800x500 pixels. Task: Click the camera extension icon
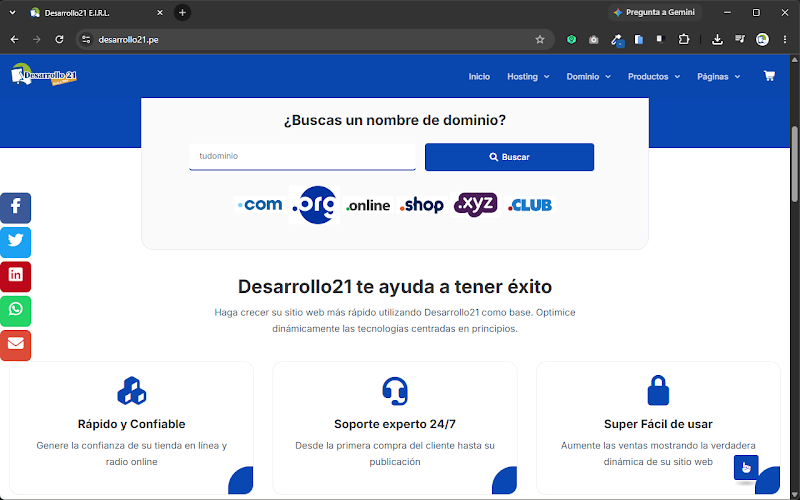pos(593,39)
